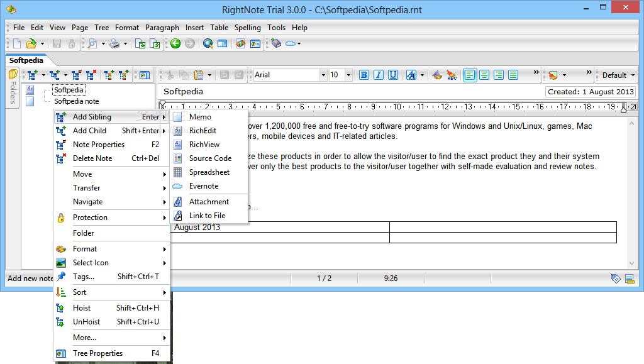Select the Softpedia root tree item
Image resolution: width=644 pixels, height=364 pixels.
pyautogui.click(x=69, y=90)
